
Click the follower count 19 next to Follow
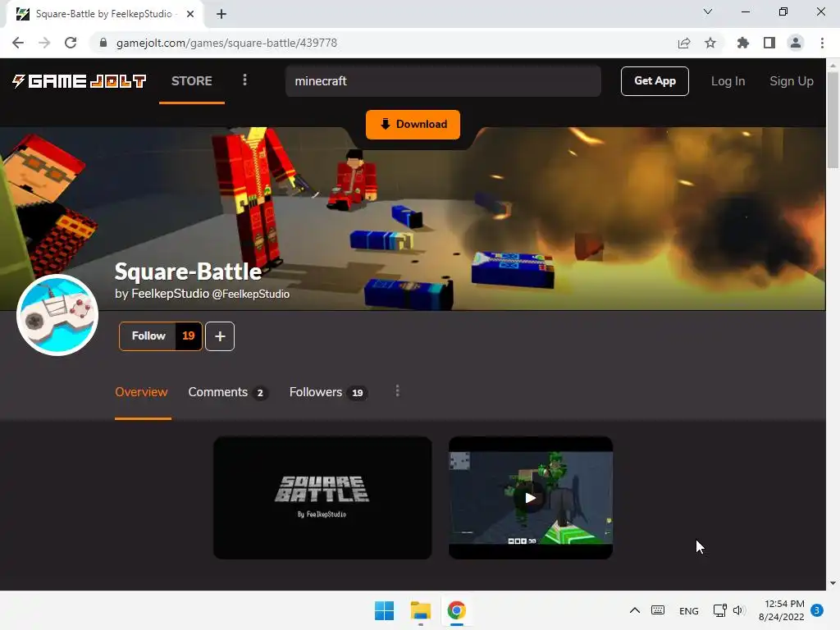coord(189,336)
